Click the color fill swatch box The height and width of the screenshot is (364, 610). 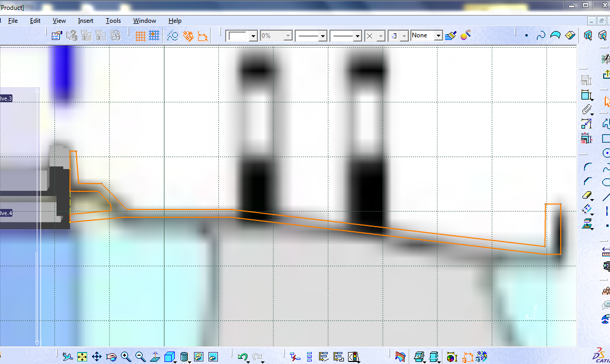[x=238, y=36]
